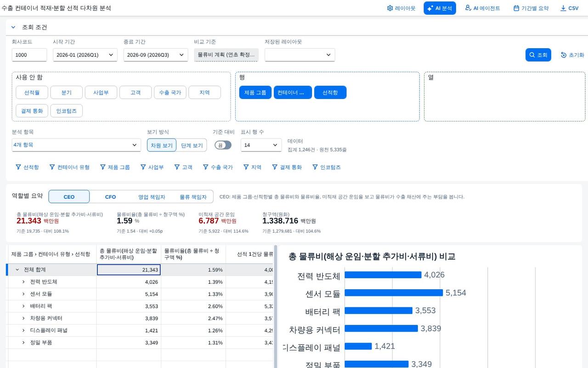Switch to the CFO role tab
This screenshot has height=368, width=588.
(x=110, y=197)
